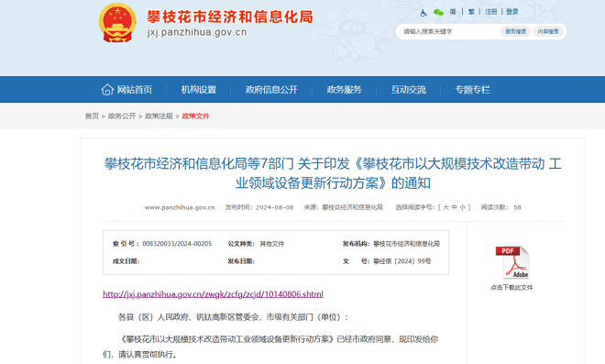
Task: Click the home icon beside 网站首页
Action: click(x=107, y=90)
